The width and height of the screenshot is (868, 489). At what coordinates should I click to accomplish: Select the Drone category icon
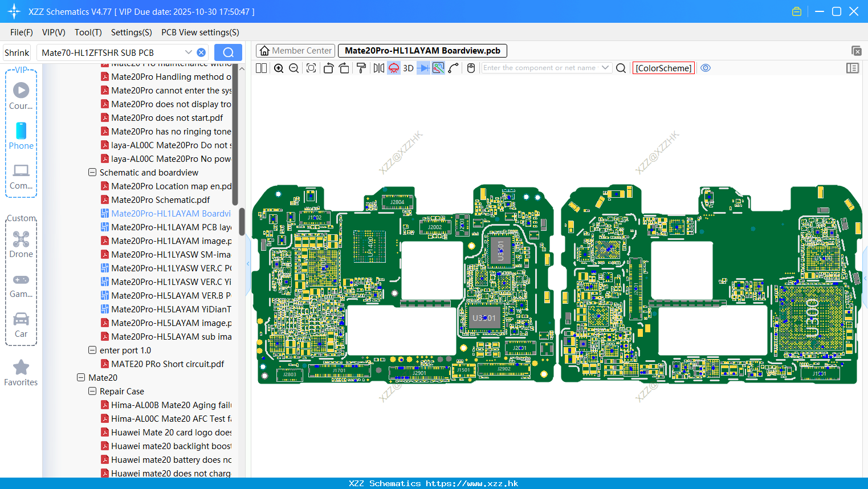pos(21,239)
